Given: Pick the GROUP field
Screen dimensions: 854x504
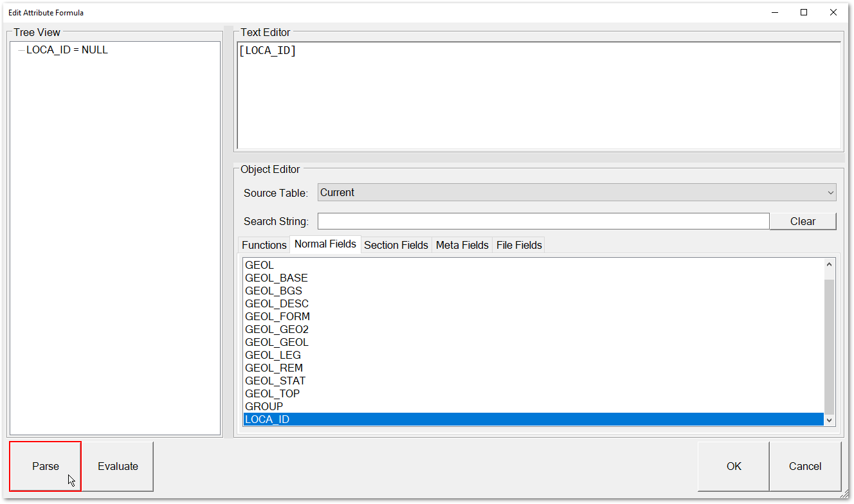Looking at the screenshot, I should point(533,406).
